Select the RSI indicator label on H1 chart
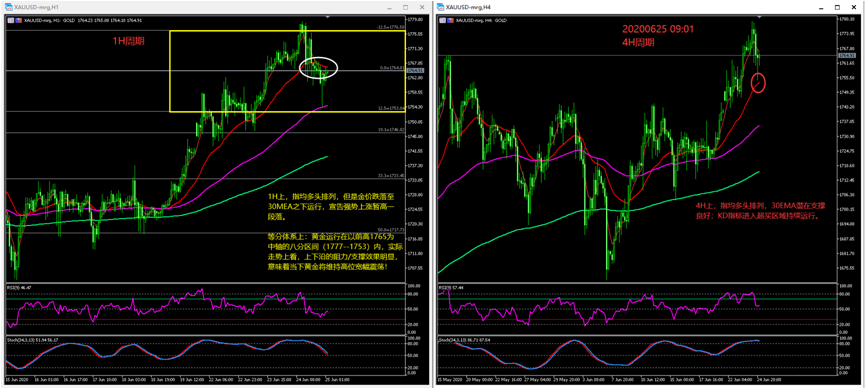Image resolution: width=866 pixels, height=389 pixels. tap(18, 288)
